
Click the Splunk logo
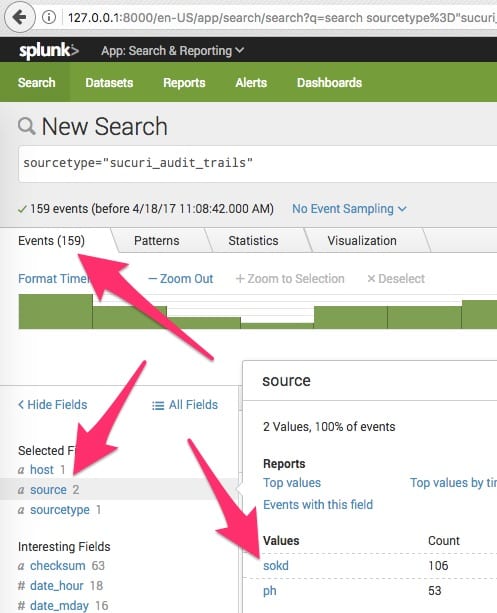[49, 50]
